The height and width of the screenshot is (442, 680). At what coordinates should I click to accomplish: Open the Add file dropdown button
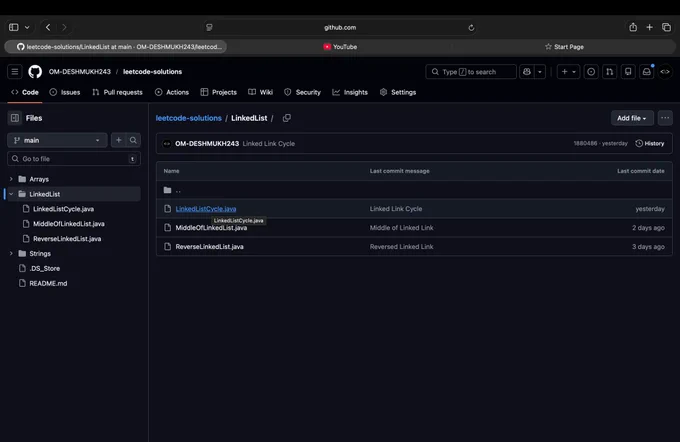[632, 118]
